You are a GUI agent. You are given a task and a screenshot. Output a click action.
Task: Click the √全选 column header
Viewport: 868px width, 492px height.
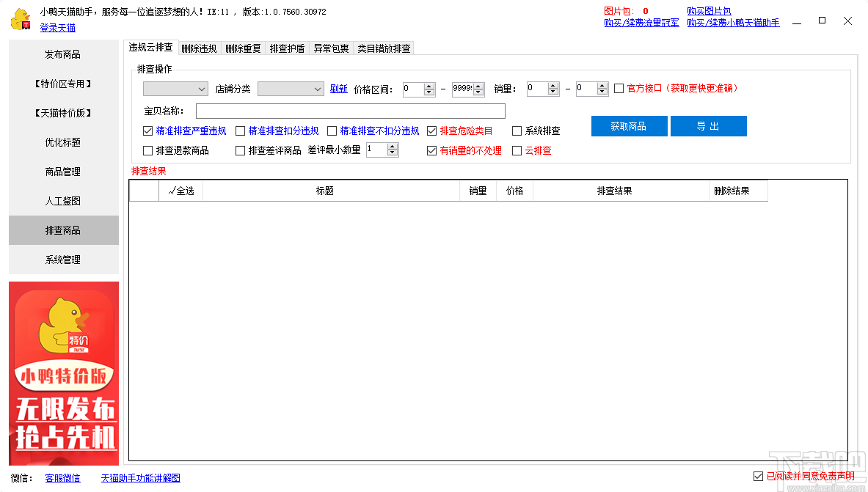click(181, 191)
